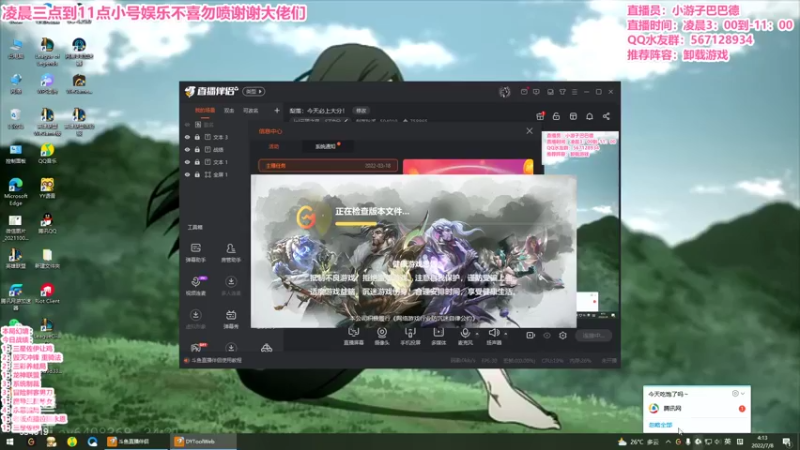Click the grayed start streaming button
The height and width of the screenshot is (450, 800).
coord(593,336)
